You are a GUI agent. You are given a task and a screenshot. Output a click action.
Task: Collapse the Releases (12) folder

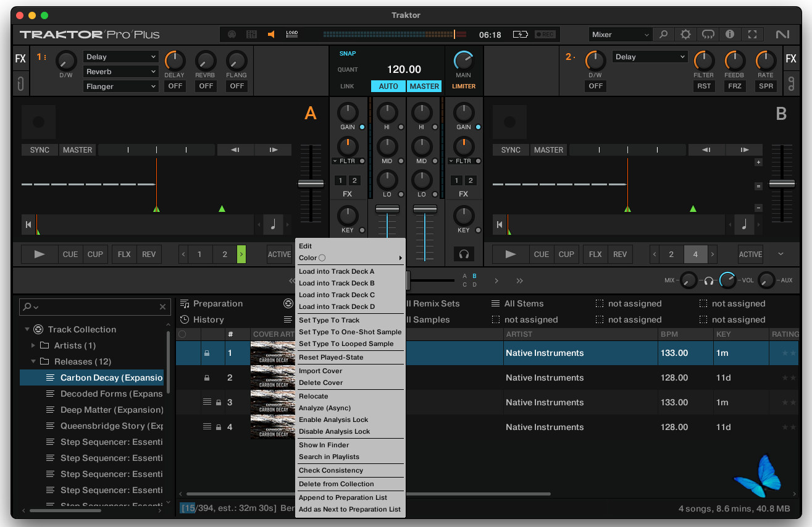(33, 361)
